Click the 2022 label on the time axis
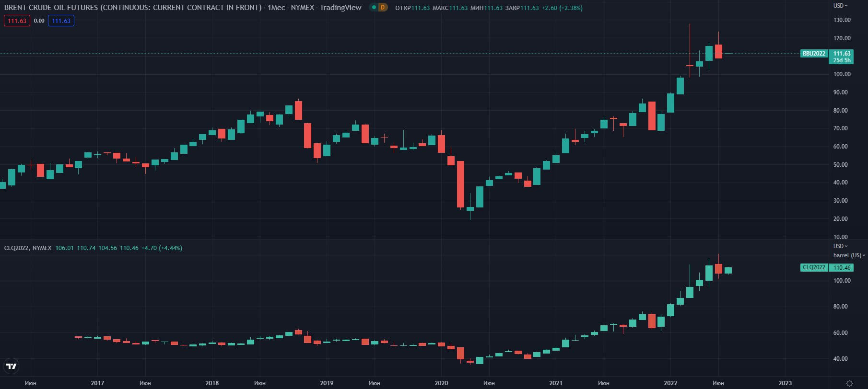Viewport: 868px width, 389px height. coord(670,383)
